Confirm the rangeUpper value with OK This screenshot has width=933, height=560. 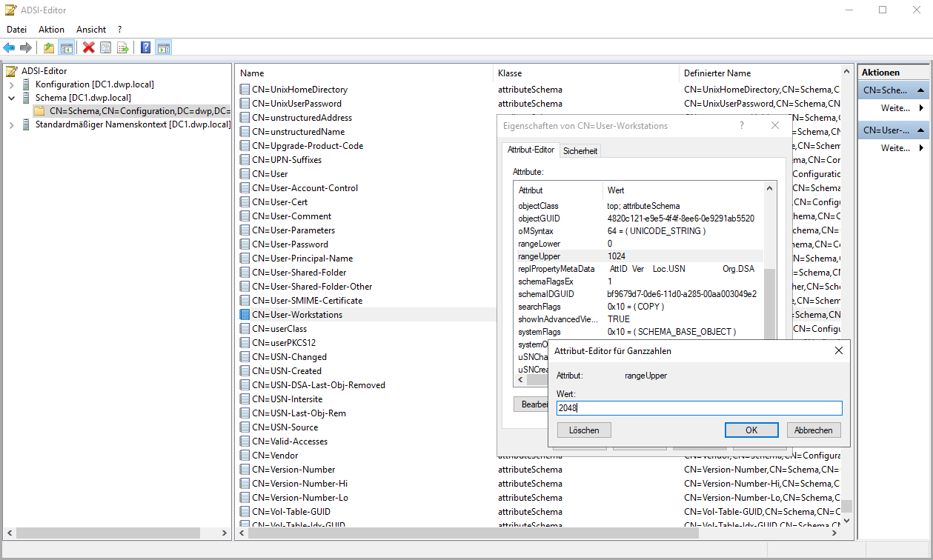751,430
